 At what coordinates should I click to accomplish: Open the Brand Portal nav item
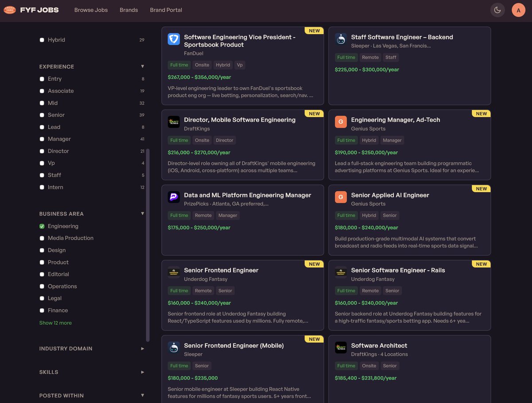pyautogui.click(x=166, y=10)
